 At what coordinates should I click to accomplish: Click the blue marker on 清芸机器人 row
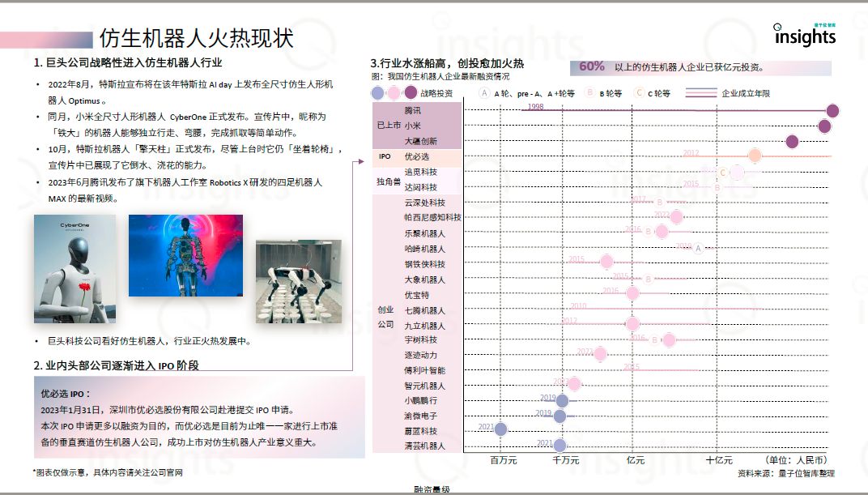560,445
